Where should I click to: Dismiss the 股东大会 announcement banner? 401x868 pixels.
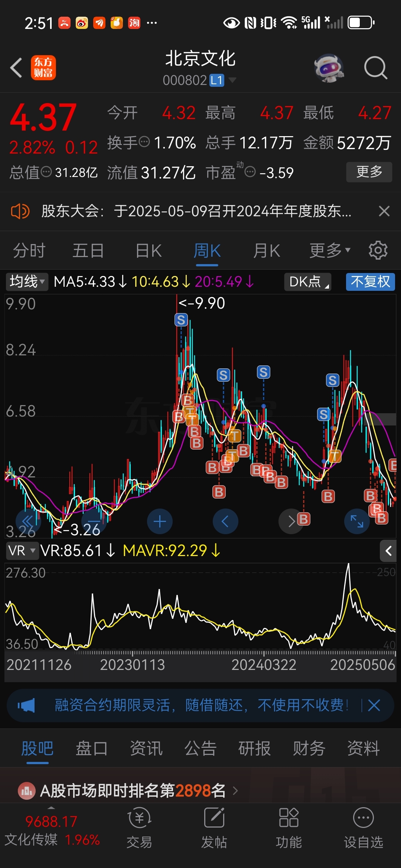384,211
